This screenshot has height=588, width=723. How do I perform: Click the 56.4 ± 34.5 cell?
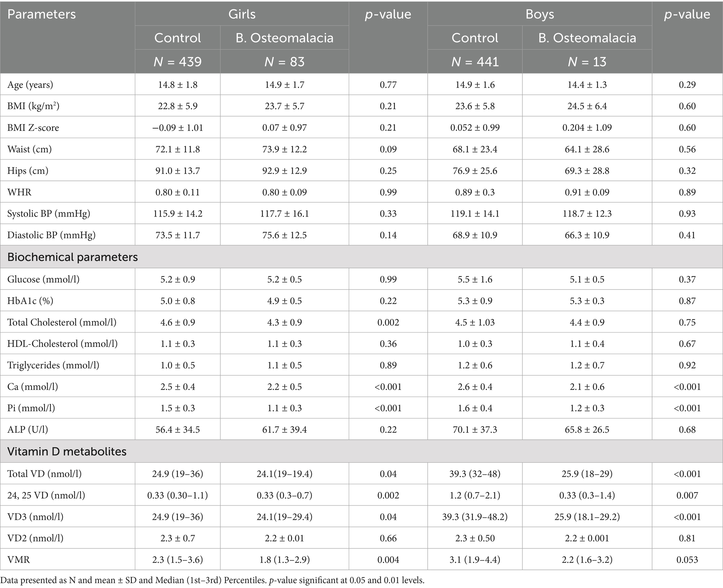click(x=178, y=430)
